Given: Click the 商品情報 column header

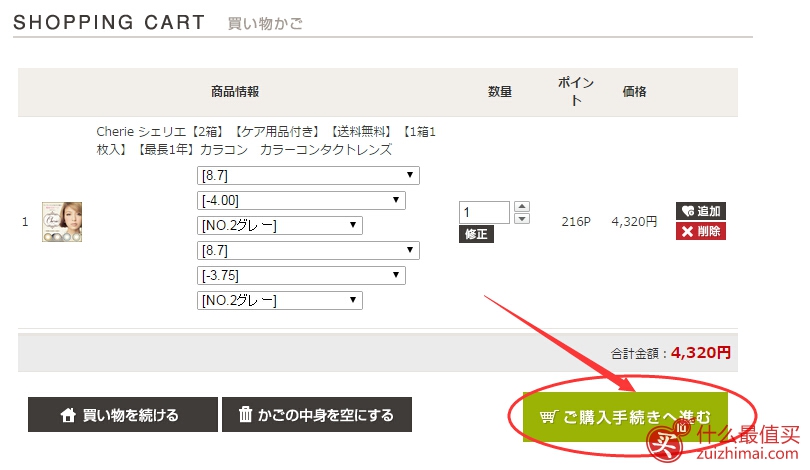Looking at the screenshot, I should [235, 92].
